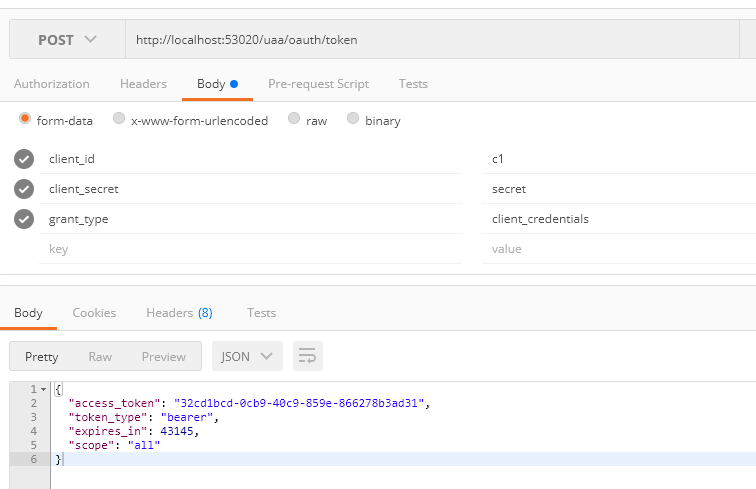Click the Raw response view button
This screenshot has height=489, width=756.
pyautogui.click(x=100, y=356)
